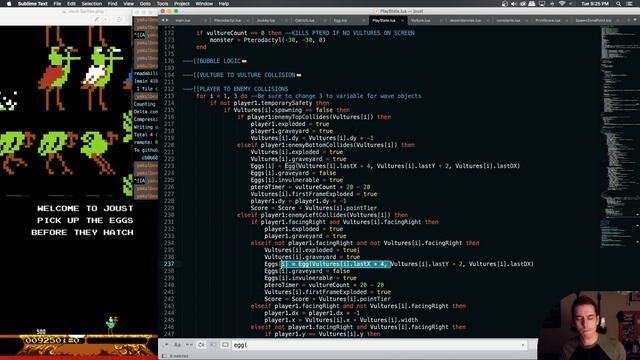Viewport: 640px width, 360px height.
Task: Open Notification Center list icon
Action: 629,4
